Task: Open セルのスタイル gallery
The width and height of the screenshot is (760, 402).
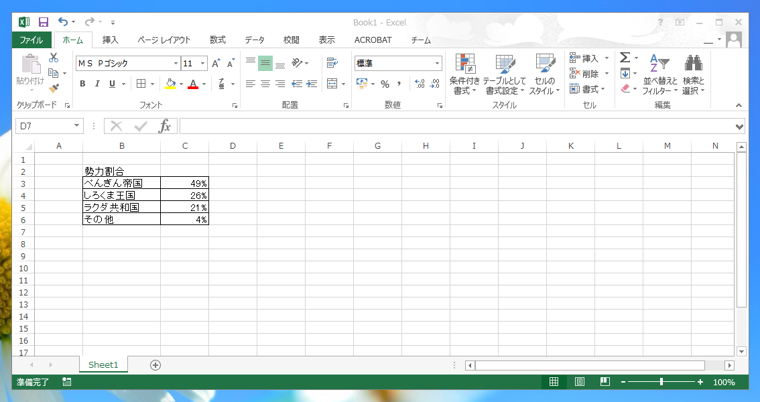Action: pyautogui.click(x=545, y=74)
